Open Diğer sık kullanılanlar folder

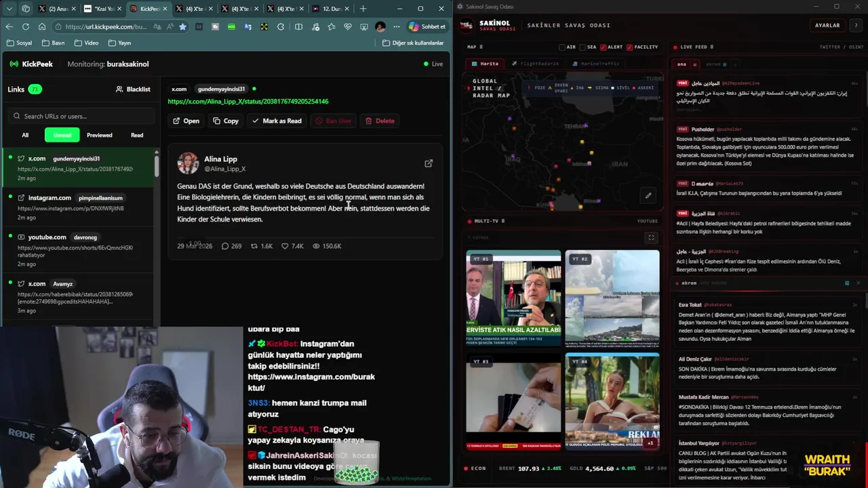pos(413,43)
